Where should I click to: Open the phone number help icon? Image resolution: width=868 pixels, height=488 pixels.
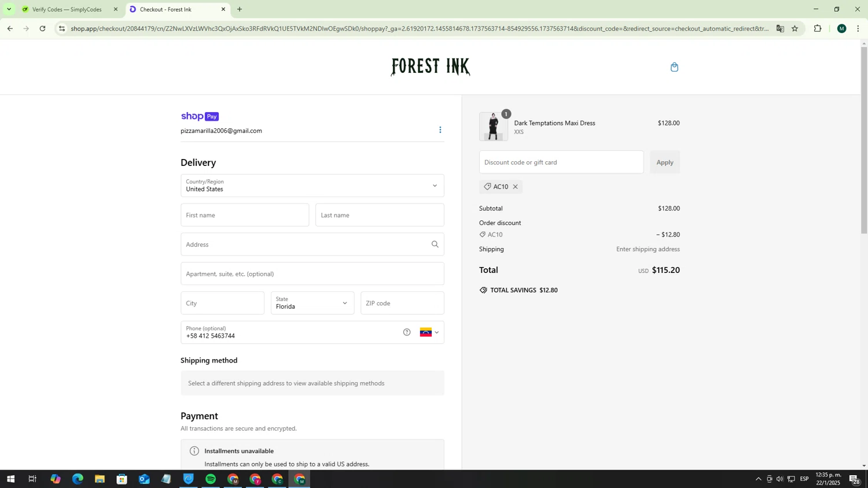click(x=407, y=332)
